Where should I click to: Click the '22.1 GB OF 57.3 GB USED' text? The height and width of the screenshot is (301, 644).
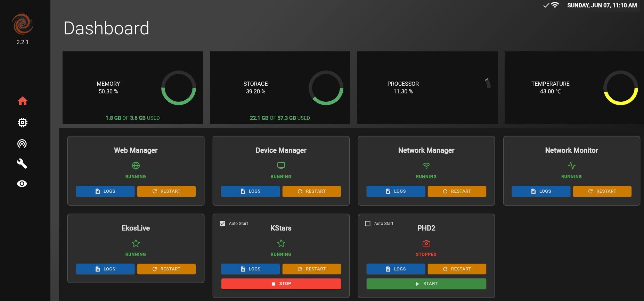pos(280,118)
